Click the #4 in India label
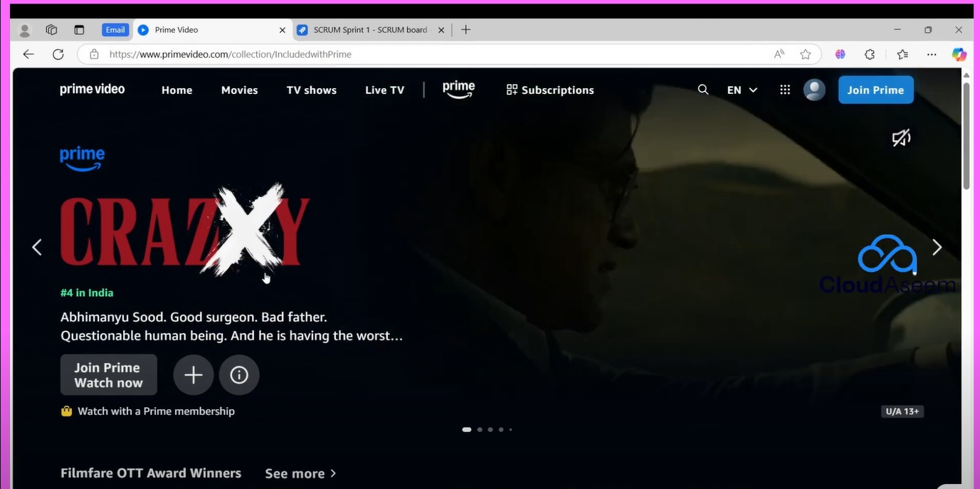Image resolution: width=980 pixels, height=489 pixels. pyautogui.click(x=87, y=293)
